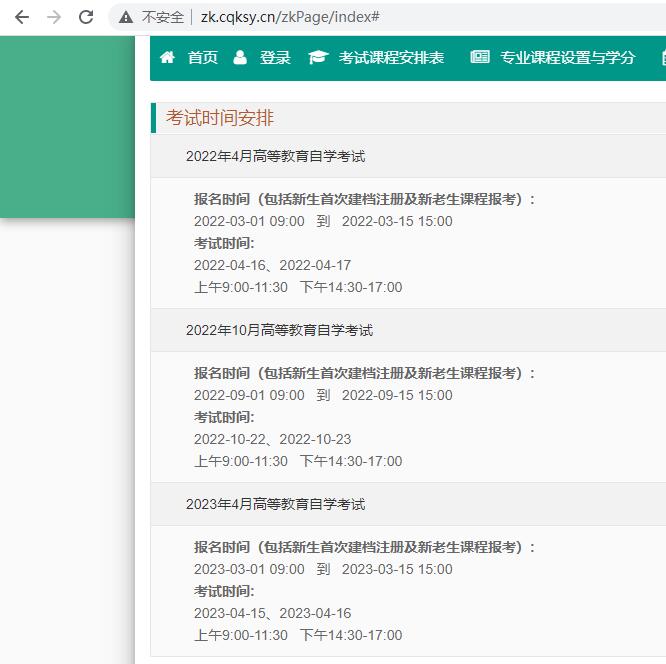The width and height of the screenshot is (666, 664).
Task: Click the 2023-03-01 09:00 registration time text
Action: coord(249,569)
